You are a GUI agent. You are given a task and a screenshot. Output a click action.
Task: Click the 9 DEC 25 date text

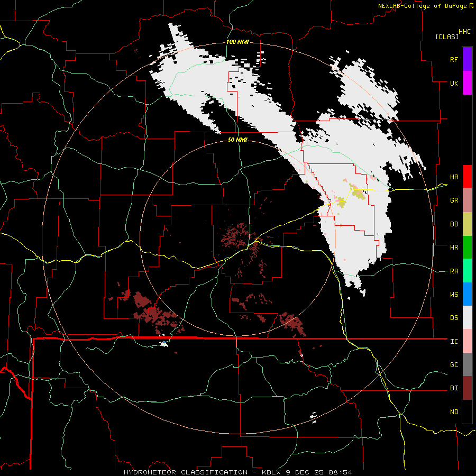(x=305, y=472)
